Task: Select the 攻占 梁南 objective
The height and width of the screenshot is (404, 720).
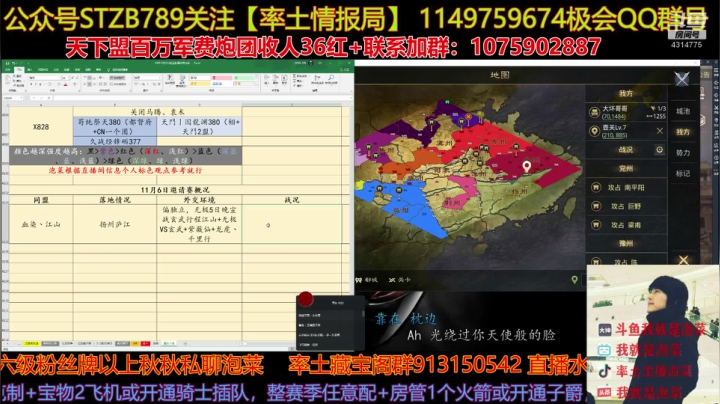Action: (x=626, y=225)
